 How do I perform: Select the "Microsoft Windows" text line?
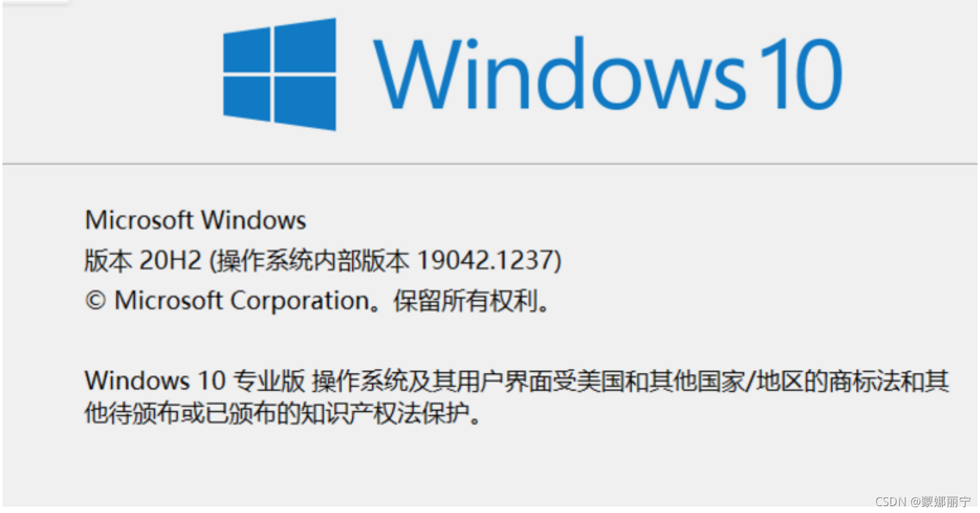(x=196, y=220)
